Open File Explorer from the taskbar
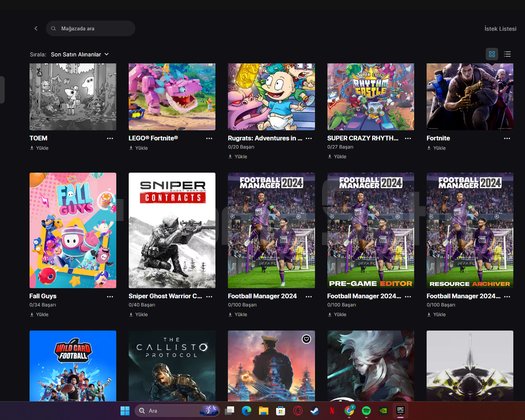 point(264,411)
